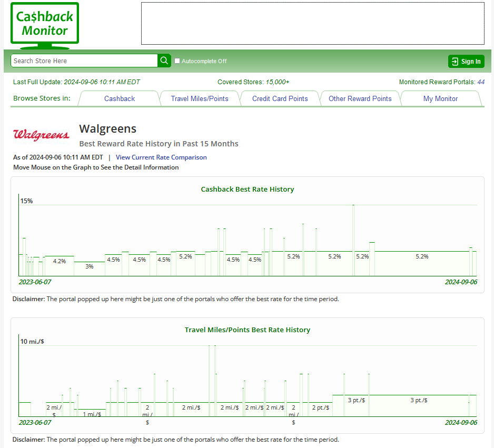Click the 1 mi./$ segment in travel graph
The height and width of the screenshot is (448, 494).
[x=92, y=413]
